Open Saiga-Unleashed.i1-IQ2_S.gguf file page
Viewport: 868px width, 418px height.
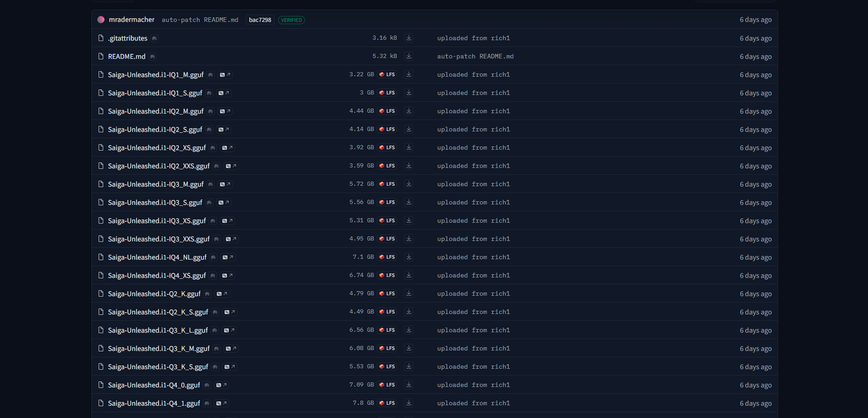[x=155, y=130]
